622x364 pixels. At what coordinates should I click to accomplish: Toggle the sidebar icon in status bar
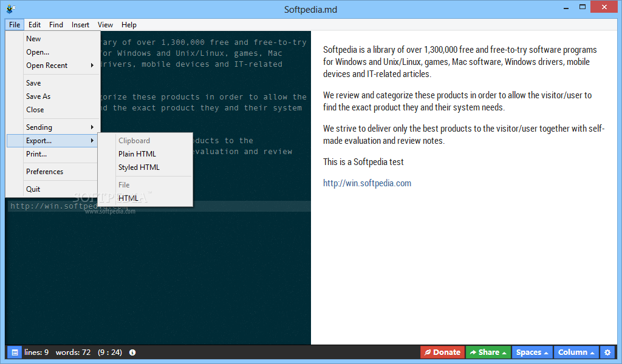pos(15,352)
